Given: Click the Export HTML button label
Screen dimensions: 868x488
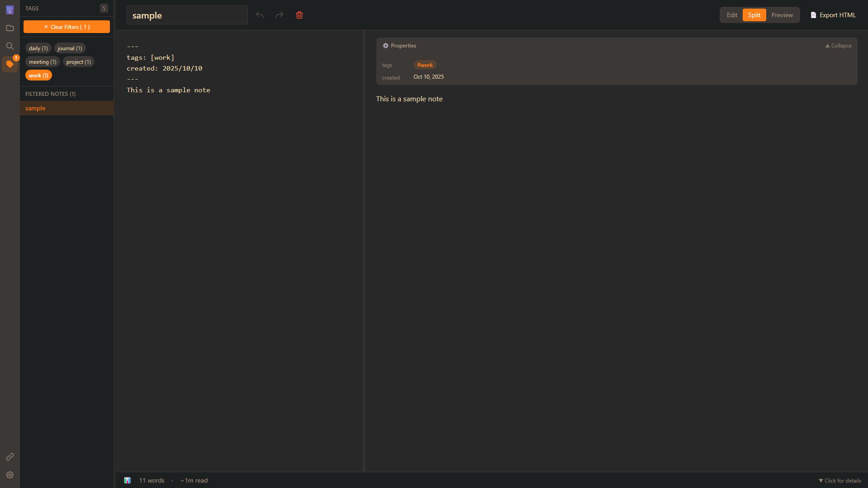Looking at the screenshot, I should tap(838, 15).
